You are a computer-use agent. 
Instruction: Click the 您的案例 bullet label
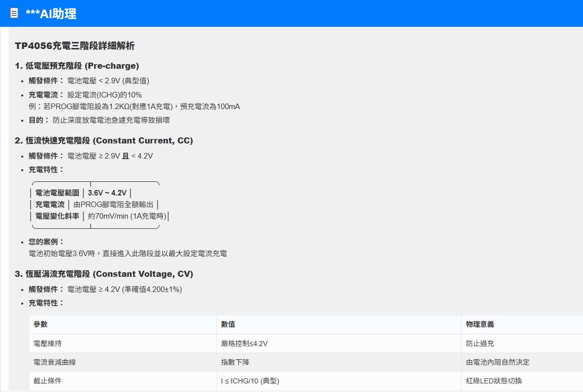[x=47, y=242]
